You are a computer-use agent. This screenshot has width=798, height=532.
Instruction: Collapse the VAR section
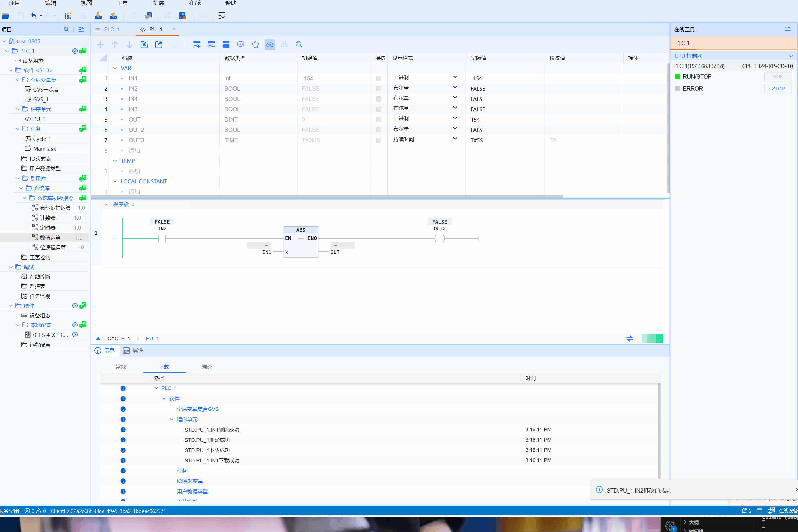click(115, 68)
